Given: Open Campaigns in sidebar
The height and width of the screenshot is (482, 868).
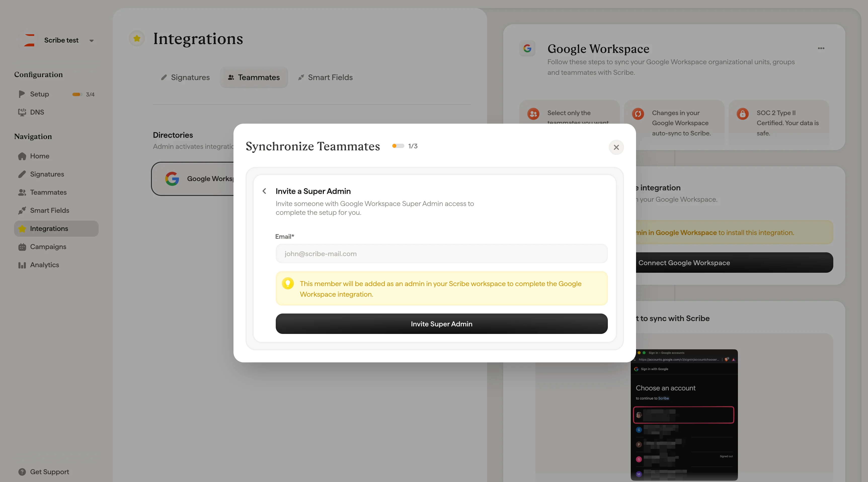Looking at the screenshot, I should (56, 247).
